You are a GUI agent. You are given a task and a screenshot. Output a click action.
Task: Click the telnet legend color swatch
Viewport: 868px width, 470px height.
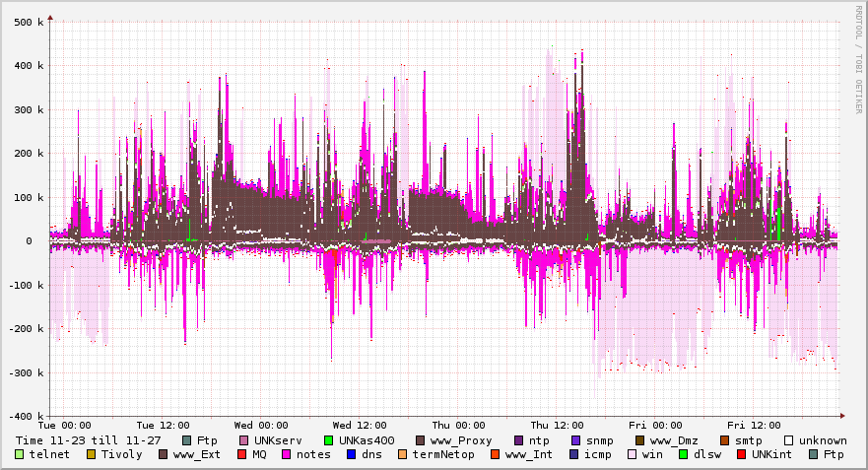pos(20,454)
